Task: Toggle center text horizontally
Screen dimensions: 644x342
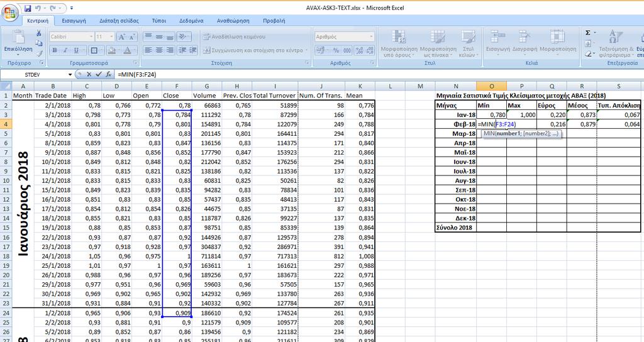Action: [159, 50]
